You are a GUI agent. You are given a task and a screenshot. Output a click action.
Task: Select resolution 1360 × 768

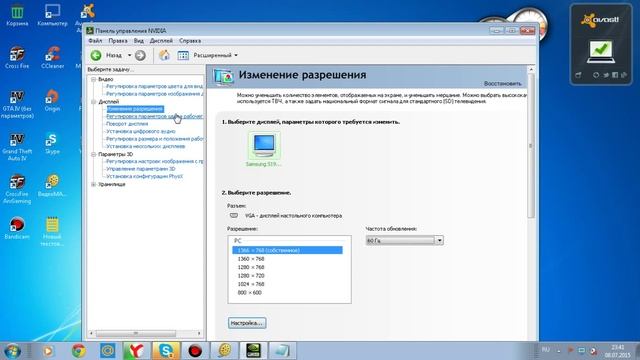pos(251,259)
